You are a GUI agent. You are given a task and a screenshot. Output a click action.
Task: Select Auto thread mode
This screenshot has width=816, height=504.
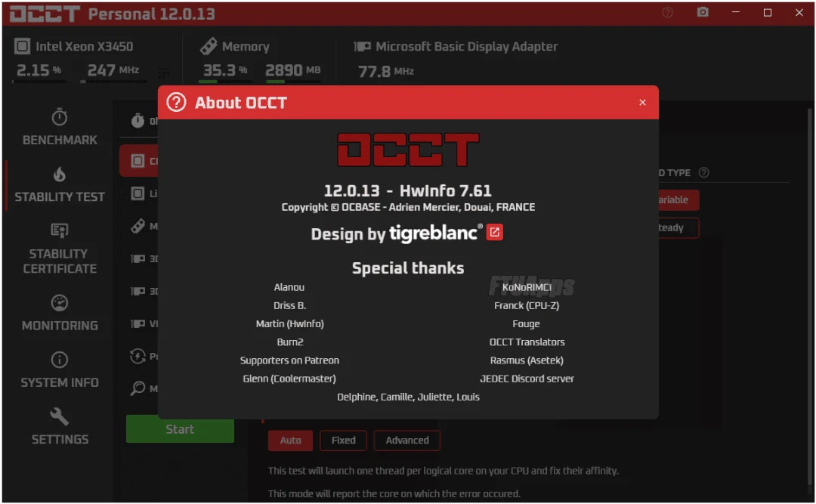(x=290, y=441)
